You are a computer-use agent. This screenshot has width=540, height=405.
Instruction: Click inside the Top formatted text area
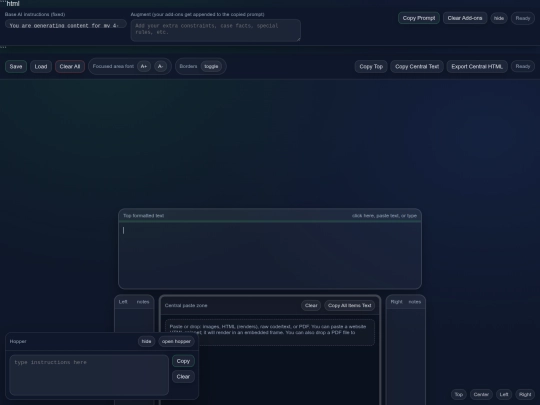point(270,255)
